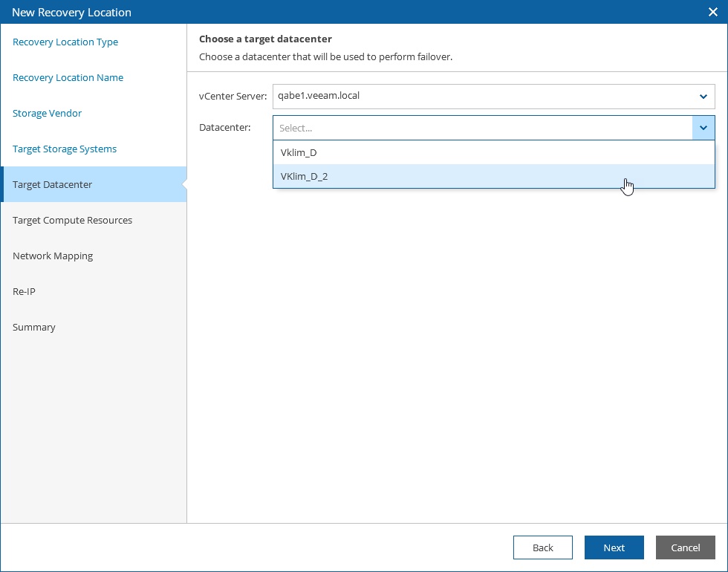The image size is (728, 572).
Task: Click the dialog title bar text
Action: pyautogui.click(x=71, y=12)
